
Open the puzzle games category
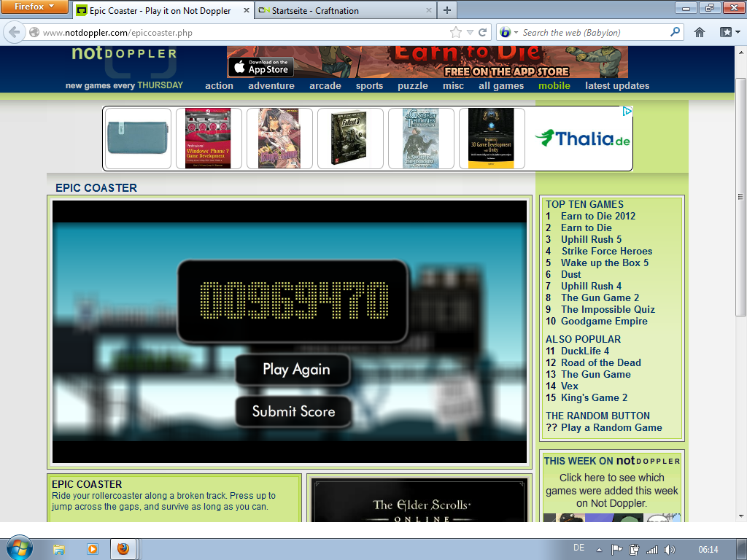coord(413,86)
